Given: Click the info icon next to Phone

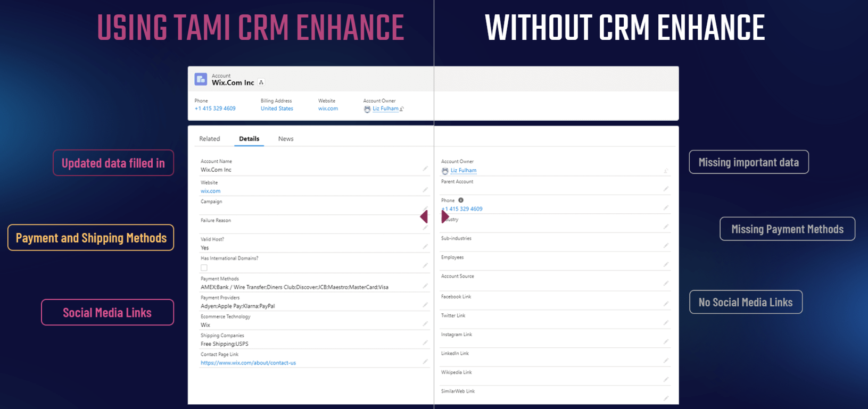Looking at the screenshot, I should click(x=461, y=201).
